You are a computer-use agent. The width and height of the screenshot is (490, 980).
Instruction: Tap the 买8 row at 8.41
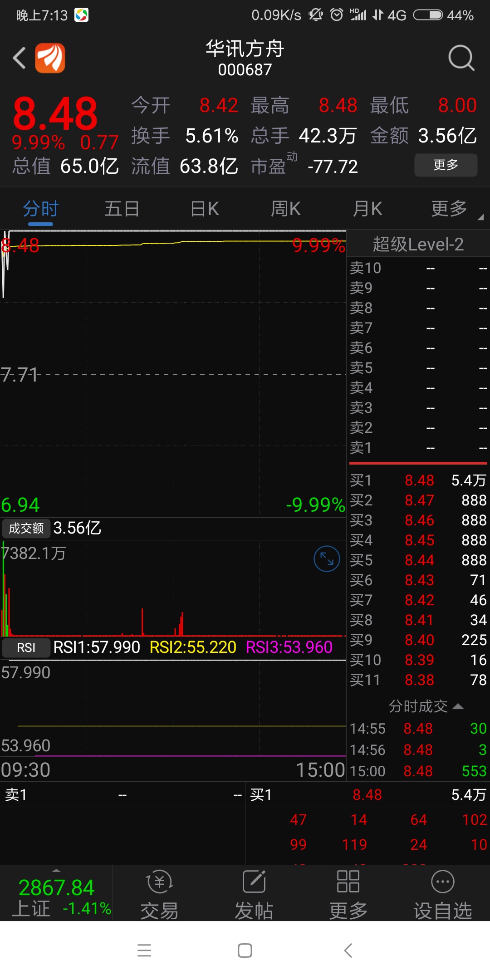[x=418, y=620]
